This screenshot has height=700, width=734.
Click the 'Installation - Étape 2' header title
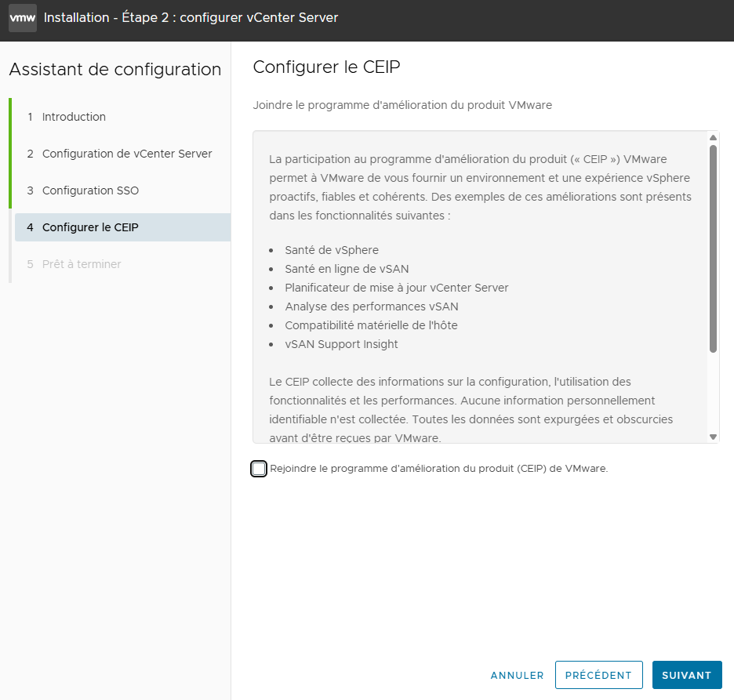tap(191, 18)
